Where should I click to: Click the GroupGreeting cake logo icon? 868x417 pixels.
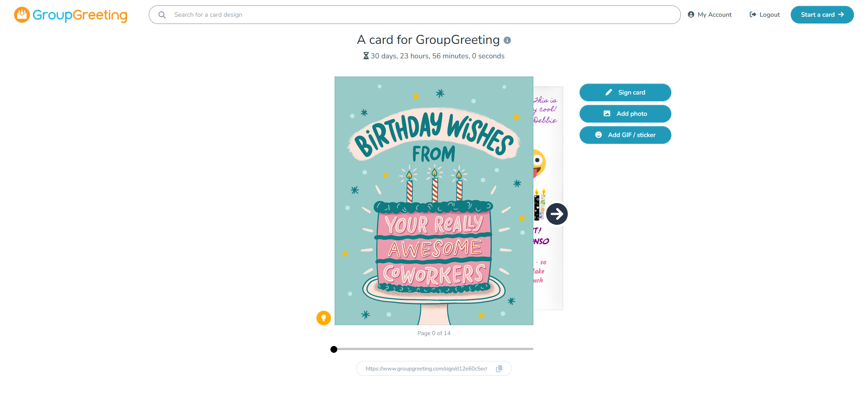(22, 15)
